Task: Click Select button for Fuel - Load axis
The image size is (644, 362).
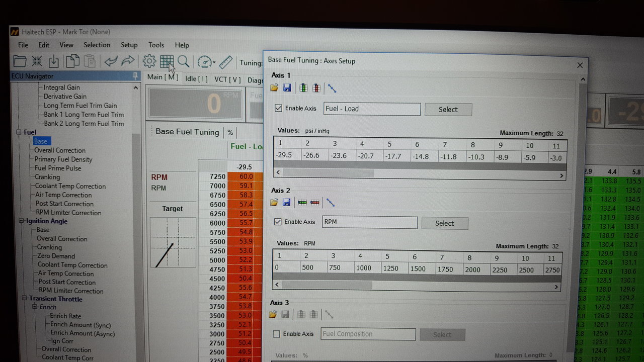Action: point(448,109)
